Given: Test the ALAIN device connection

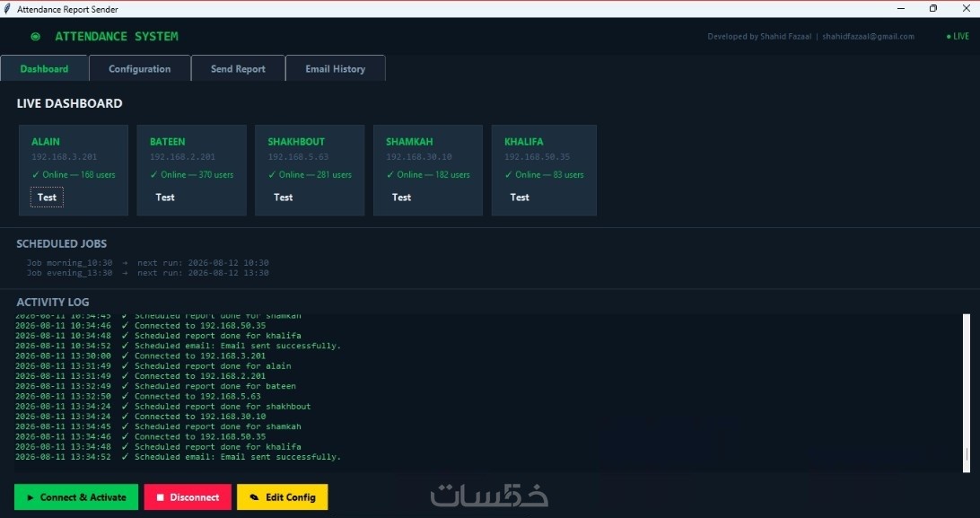Looking at the screenshot, I should point(47,198).
